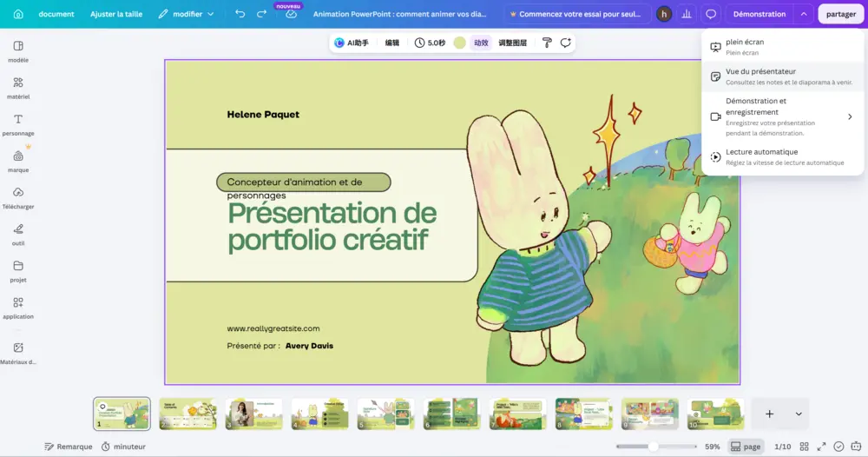The image size is (868, 457).
Task: Open the projet folder panel
Action: coord(18,271)
